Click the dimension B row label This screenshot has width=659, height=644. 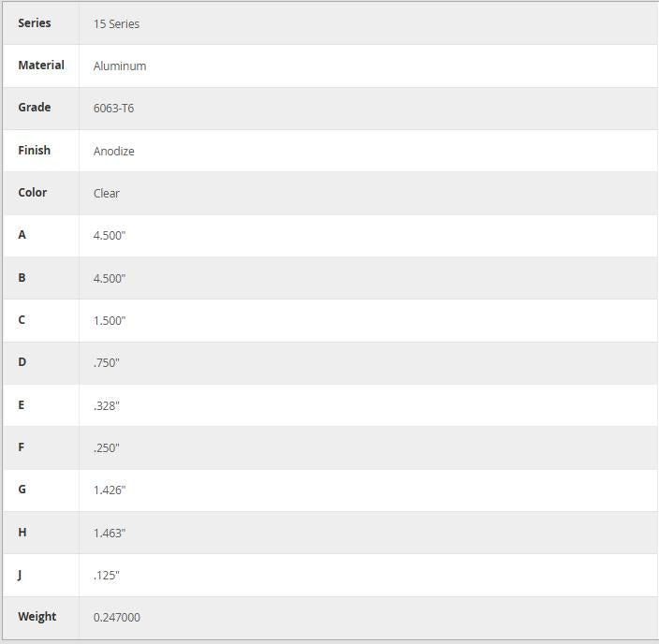22,278
